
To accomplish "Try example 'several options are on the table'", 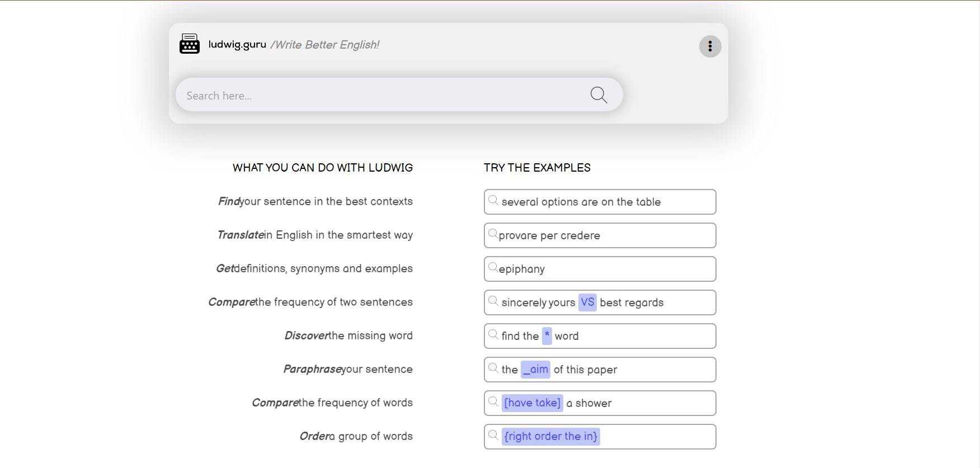I will pos(600,202).
